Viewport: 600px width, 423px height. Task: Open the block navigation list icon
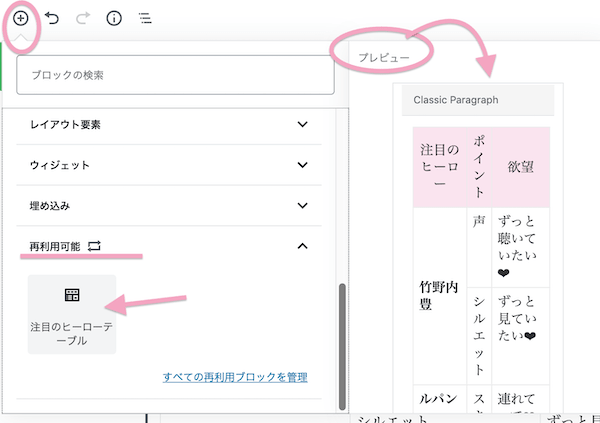145,18
